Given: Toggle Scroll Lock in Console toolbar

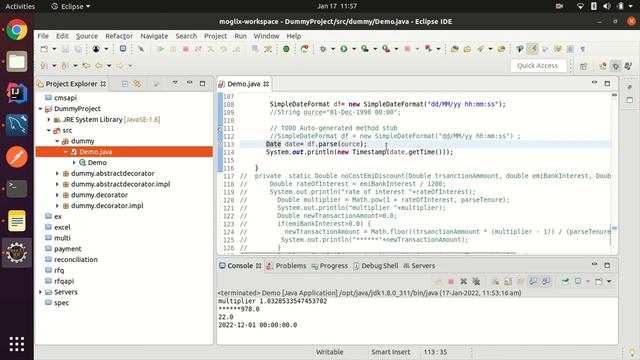Looking at the screenshot, I should [x=508, y=281].
